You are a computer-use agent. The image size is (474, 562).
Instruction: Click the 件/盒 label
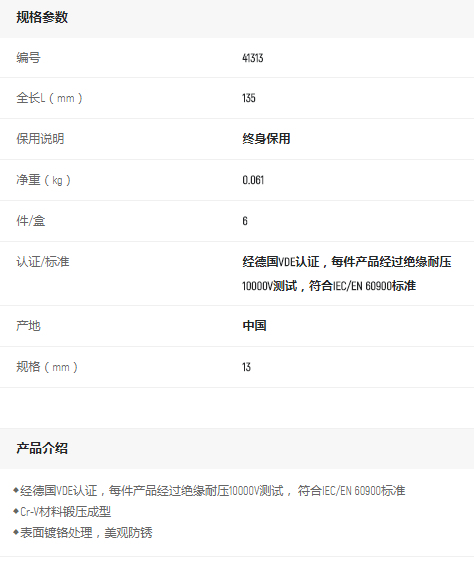30,221
